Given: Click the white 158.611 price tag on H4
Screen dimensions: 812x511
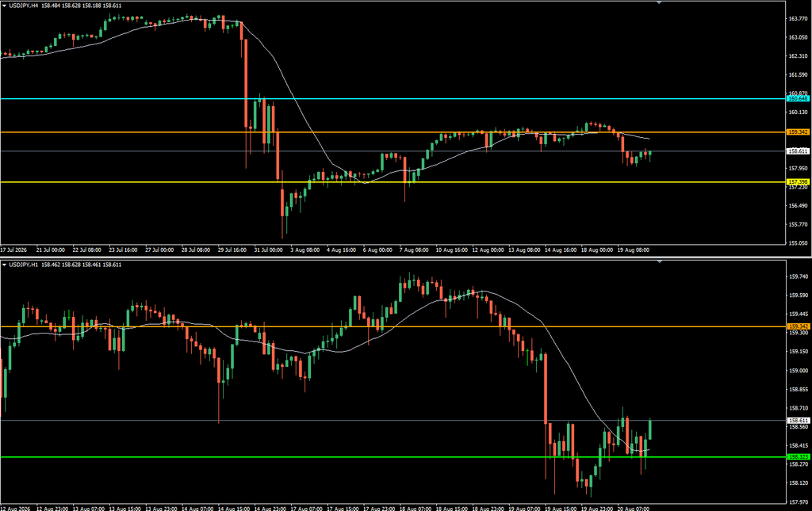Looking at the screenshot, I should pos(798,151).
